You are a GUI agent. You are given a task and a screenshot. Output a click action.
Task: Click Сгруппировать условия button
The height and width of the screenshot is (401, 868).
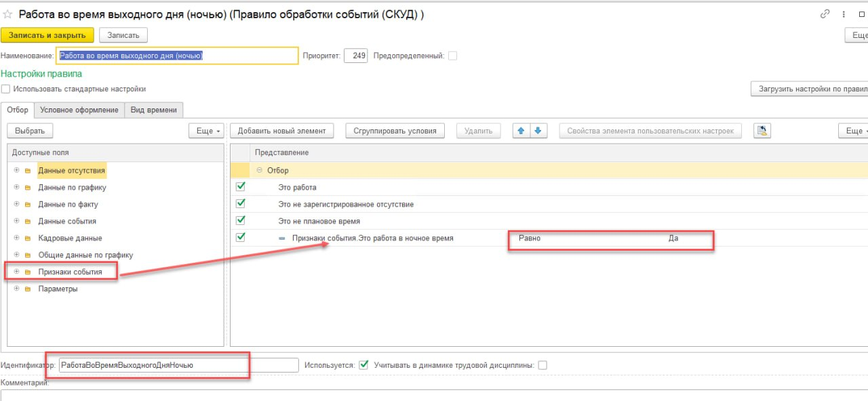pos(395,131)
